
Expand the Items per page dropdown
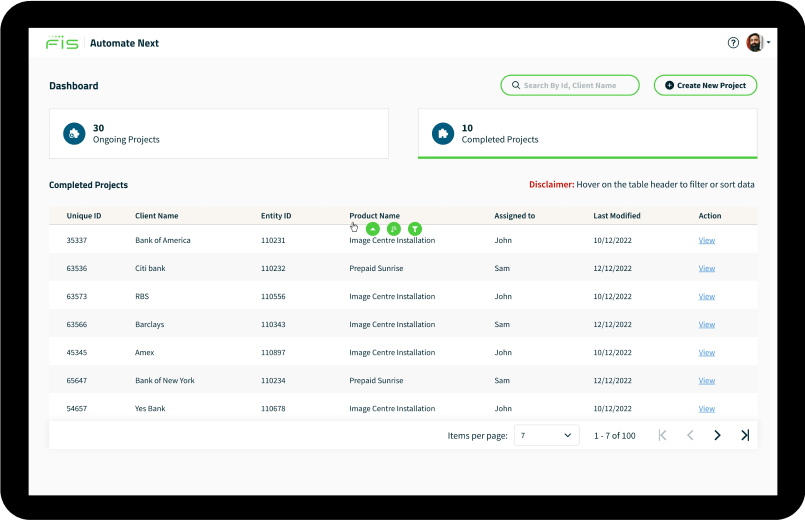[x=548, y=435]
